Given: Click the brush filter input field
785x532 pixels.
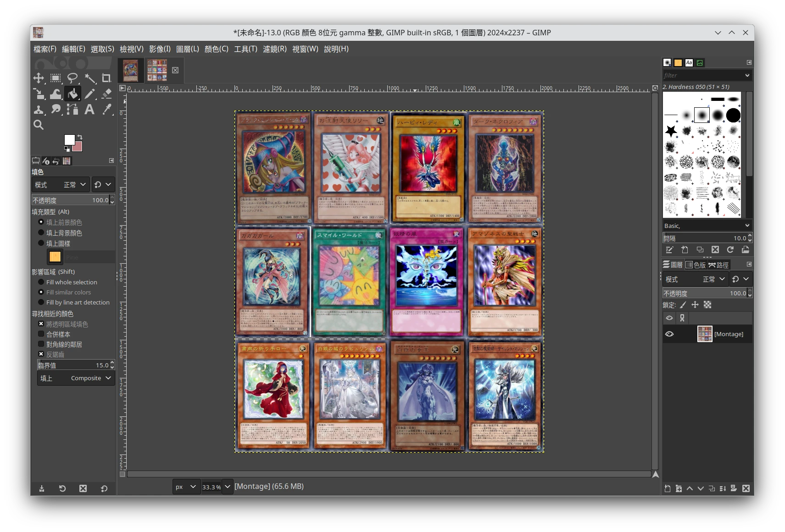Looking at the screenshot, I should pos(702,75).
